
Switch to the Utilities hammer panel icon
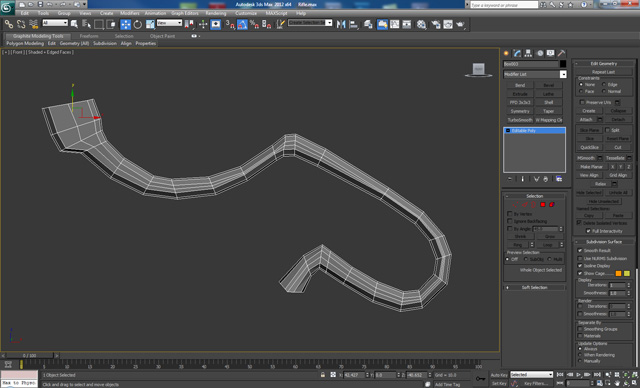[562, 53]
